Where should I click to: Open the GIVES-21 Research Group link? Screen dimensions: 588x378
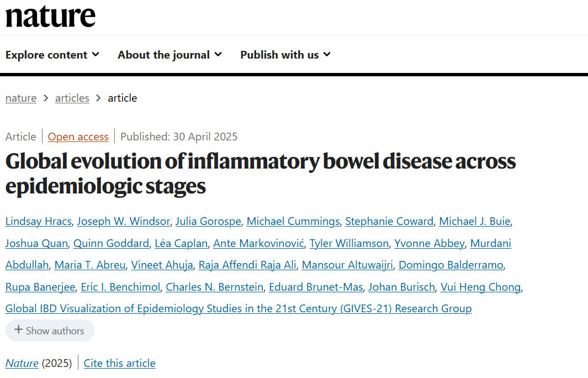pyautogui.click(x=239, y=308)
